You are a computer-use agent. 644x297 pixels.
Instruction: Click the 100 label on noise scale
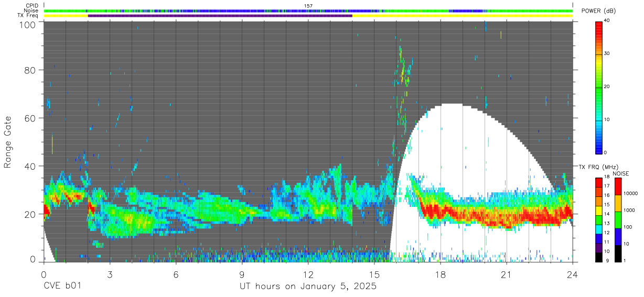[x=628, y=227]
